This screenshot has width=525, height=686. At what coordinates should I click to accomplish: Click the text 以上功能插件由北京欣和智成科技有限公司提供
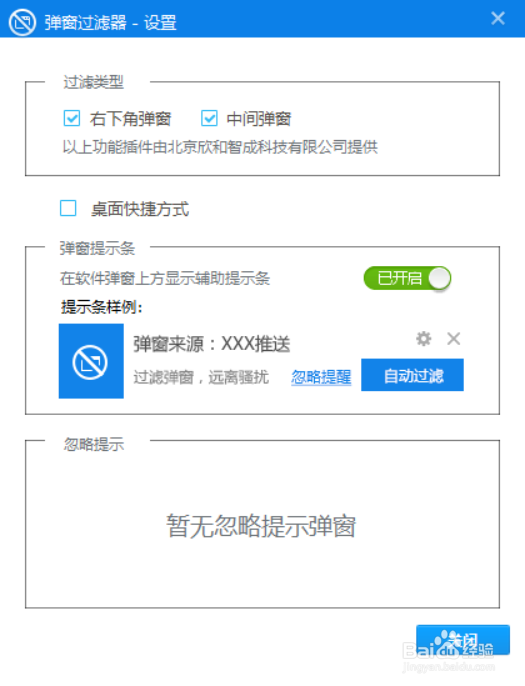point(220,147)
